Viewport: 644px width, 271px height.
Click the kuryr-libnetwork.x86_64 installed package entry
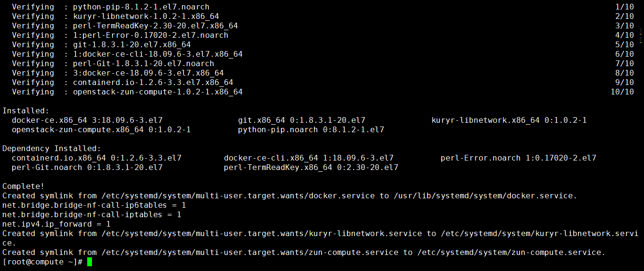pos(509,120)
